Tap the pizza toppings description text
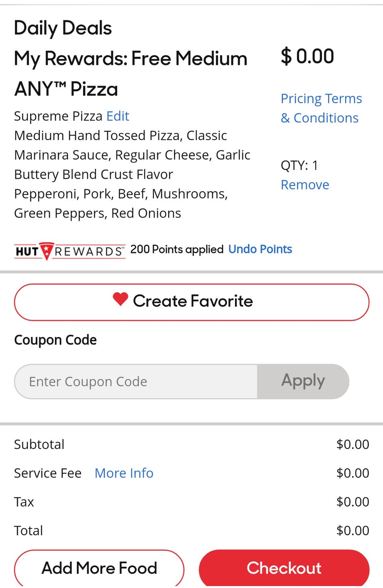Image resolution: width=383 pixels, height=588 pixels. click(120, 204)
